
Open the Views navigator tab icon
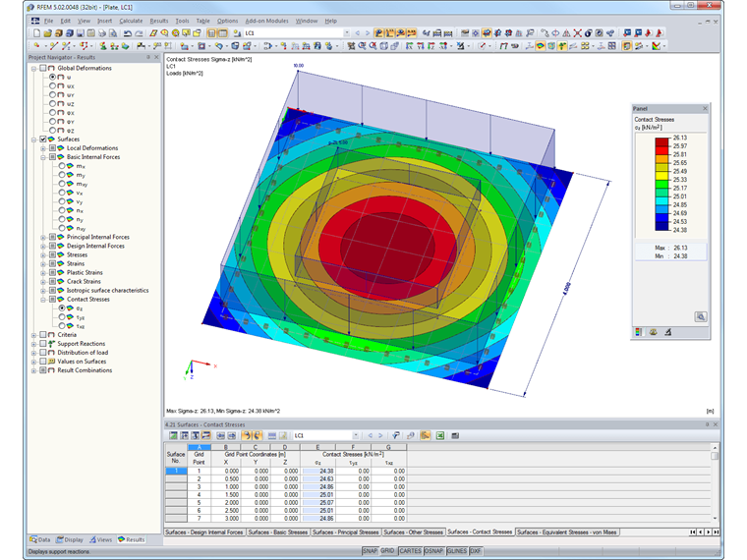tap(94, 539)
